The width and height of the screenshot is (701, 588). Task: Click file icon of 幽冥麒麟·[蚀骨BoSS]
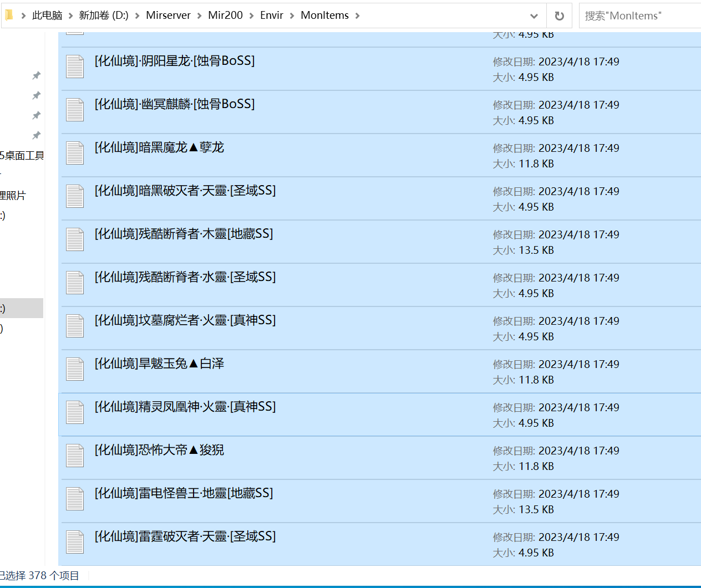(75, 110)
